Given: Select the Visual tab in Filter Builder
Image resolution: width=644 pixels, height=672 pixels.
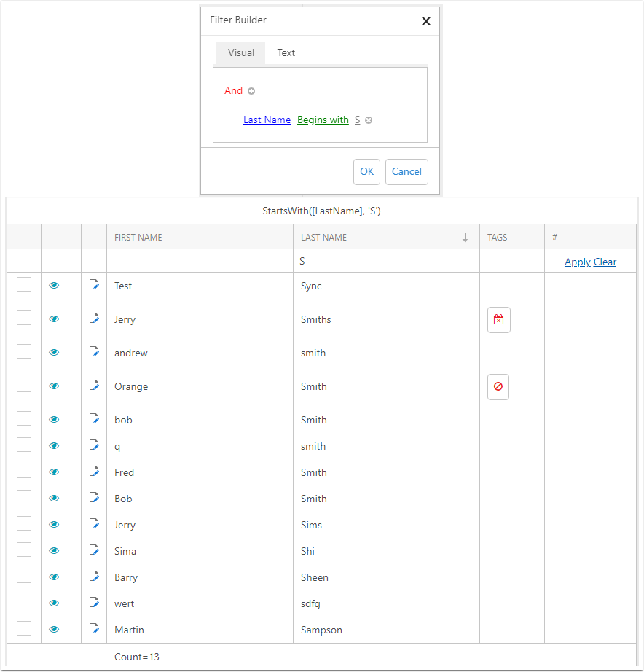Looking at the screenshot, I should point(241,52).
